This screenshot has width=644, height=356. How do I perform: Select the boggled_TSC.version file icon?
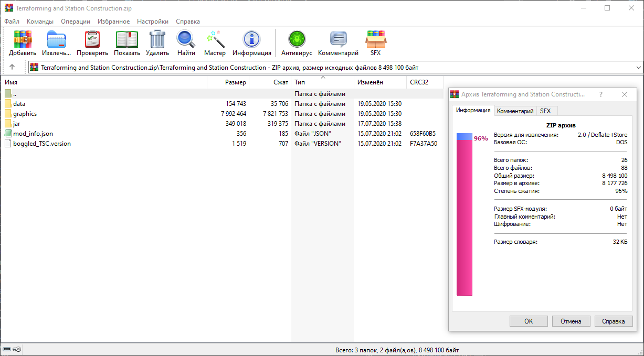[8, 144]
